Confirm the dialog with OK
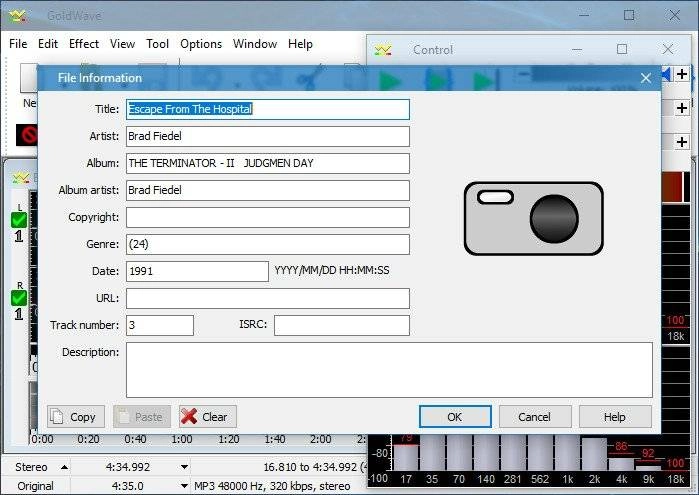Viewport: 699px width, 495px height. point(455,417)
